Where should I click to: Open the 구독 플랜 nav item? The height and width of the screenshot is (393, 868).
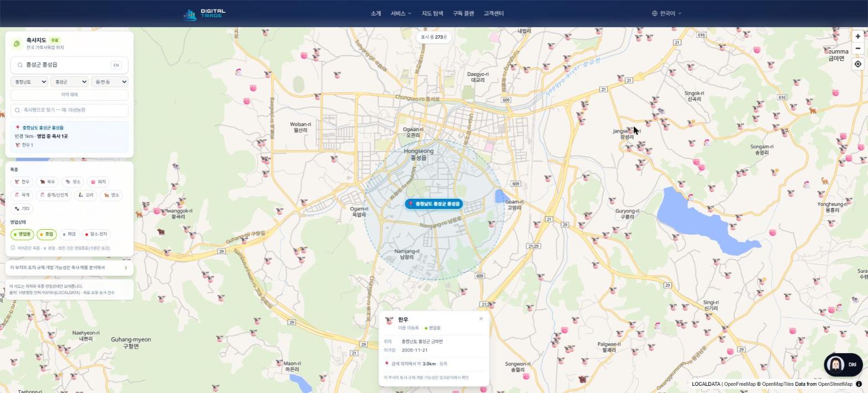click(x=463, y=14)
